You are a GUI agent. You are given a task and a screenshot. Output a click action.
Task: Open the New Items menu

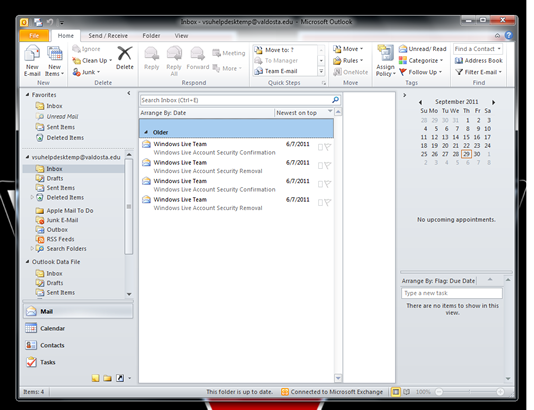click(x=54, y=61)
